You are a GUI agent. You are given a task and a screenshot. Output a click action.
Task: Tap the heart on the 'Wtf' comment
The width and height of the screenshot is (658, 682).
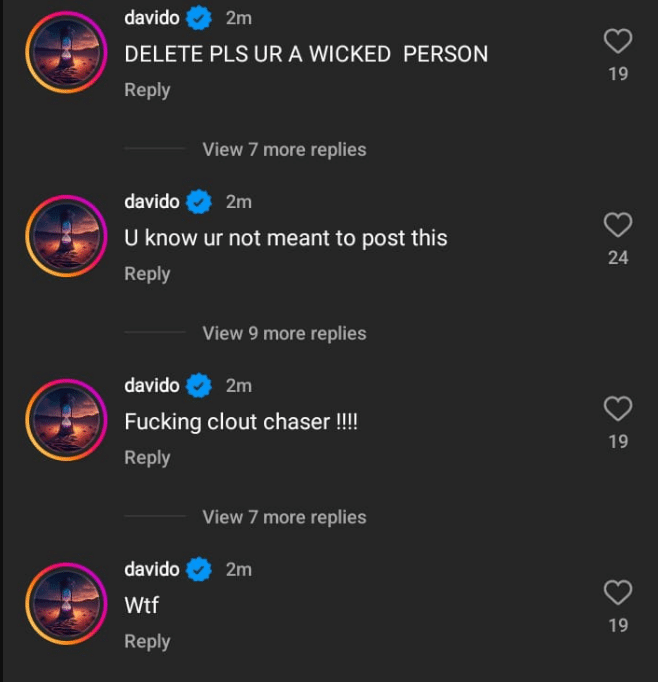[618, 592]
